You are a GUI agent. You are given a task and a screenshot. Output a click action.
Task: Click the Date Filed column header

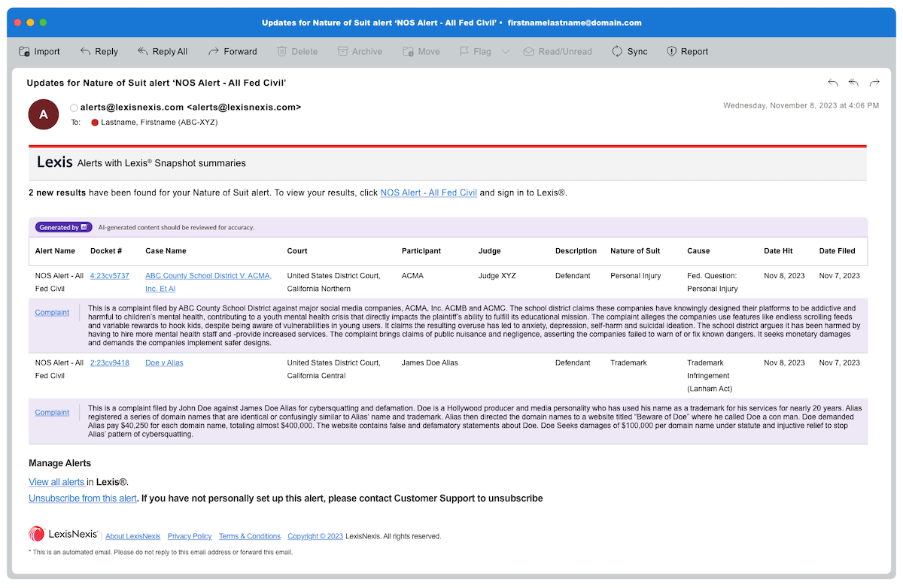838,251
